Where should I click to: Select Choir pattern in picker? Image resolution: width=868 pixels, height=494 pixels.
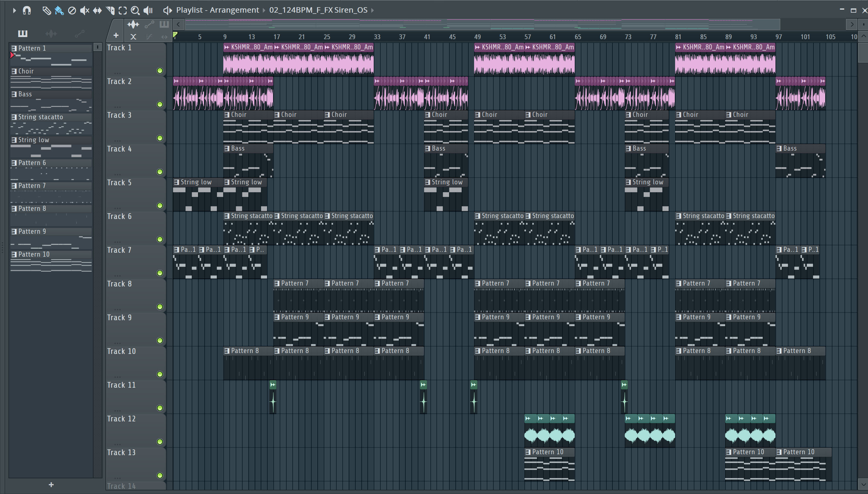coord(51,78)
